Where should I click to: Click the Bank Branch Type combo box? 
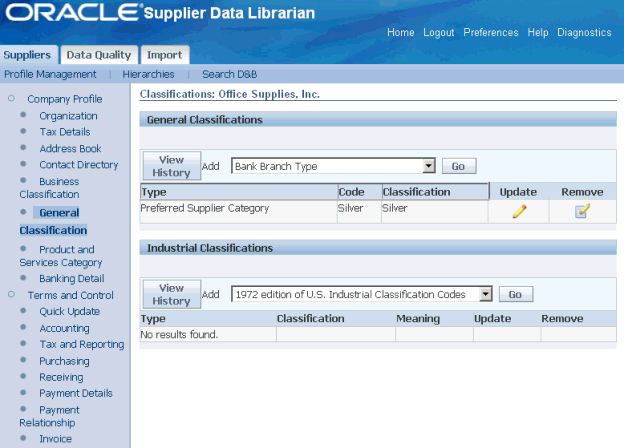333,166
